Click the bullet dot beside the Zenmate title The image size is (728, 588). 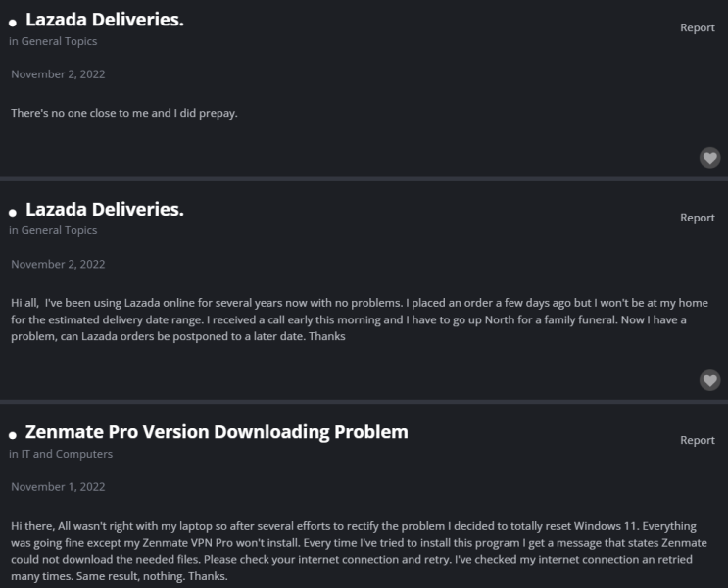click(x=13, y=435)
